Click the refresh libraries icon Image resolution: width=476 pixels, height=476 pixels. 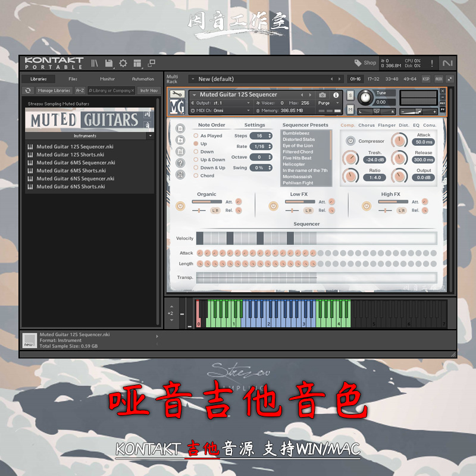click(28, 90)
